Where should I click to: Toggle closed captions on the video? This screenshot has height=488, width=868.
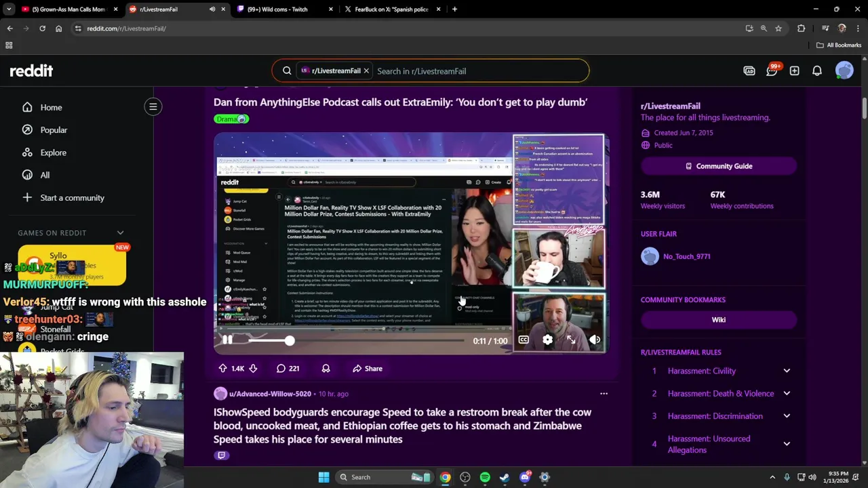524,340
